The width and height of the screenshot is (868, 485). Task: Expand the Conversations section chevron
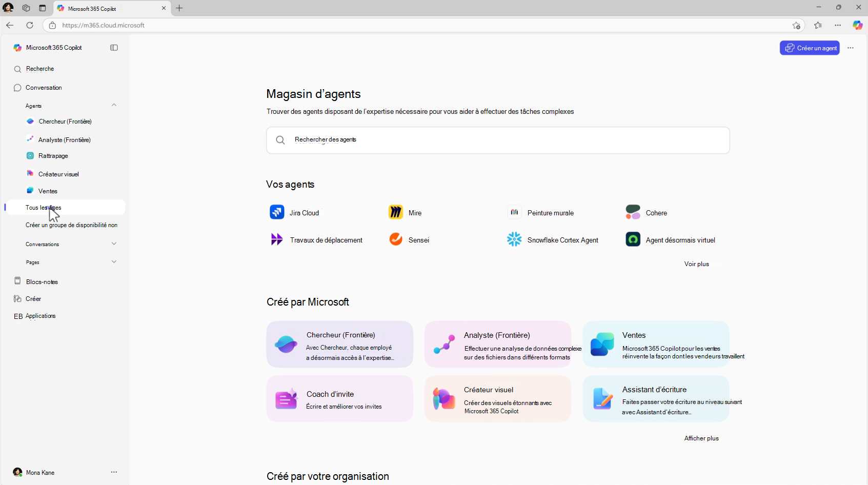(114, 244)
